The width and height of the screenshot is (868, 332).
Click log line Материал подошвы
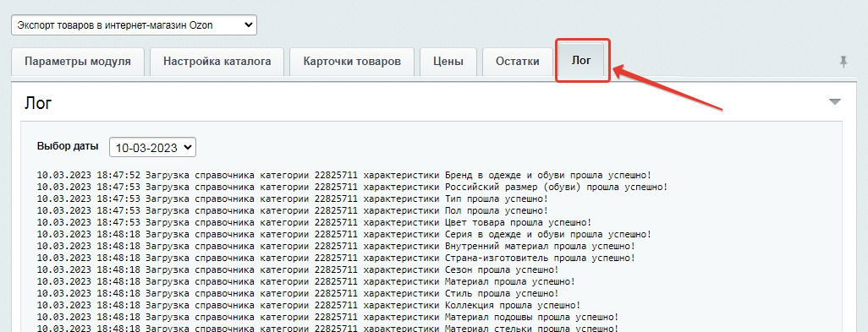click(327, 317)
